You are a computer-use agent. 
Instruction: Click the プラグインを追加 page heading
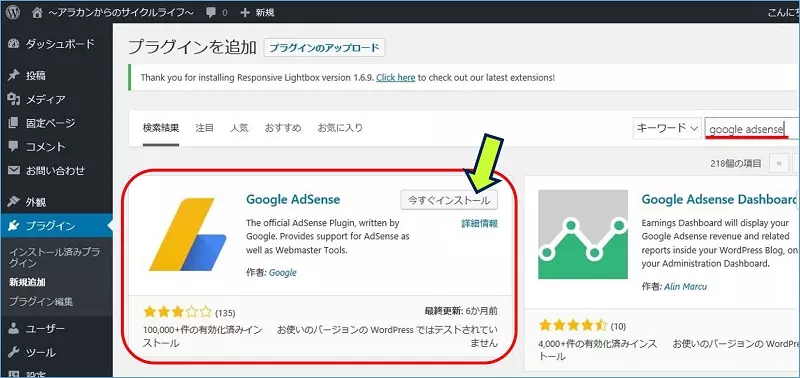click(x=192, y=47)
